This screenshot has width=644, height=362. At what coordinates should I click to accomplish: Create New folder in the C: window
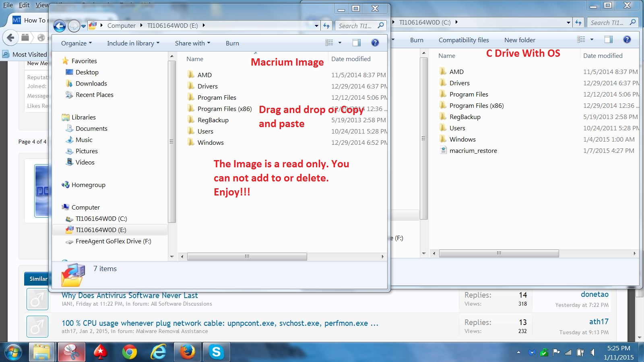click(x=520, y=40)
